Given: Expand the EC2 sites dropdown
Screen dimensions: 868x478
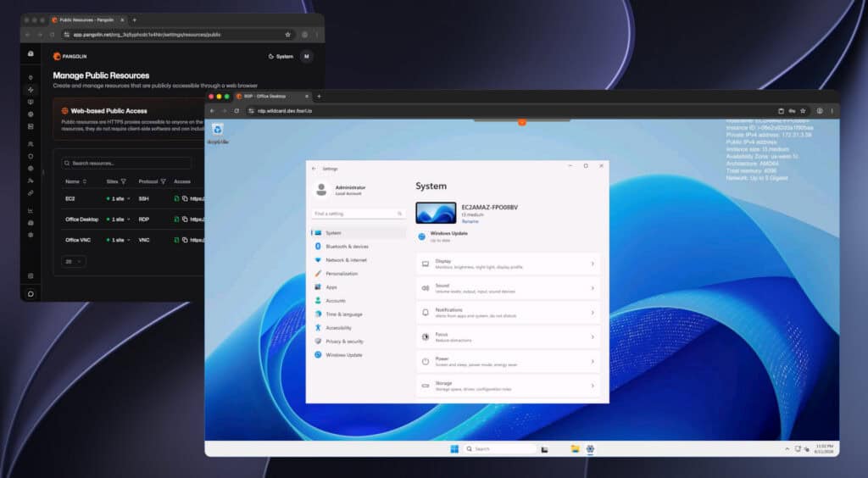Looking at the screenshot, I should click(x=119, y=198).
